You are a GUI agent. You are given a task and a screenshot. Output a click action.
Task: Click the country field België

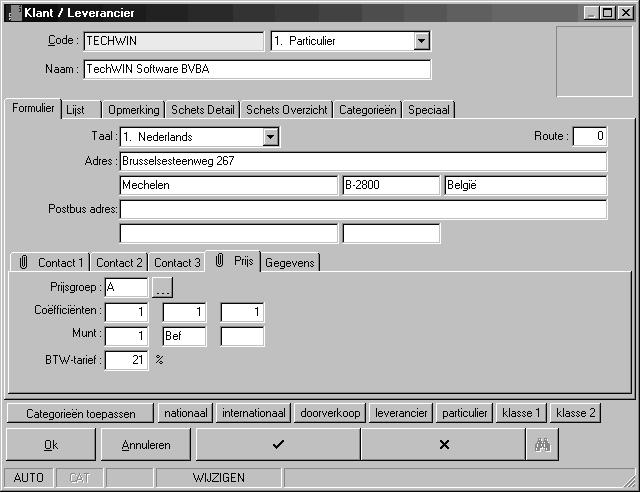pos(526,185)
